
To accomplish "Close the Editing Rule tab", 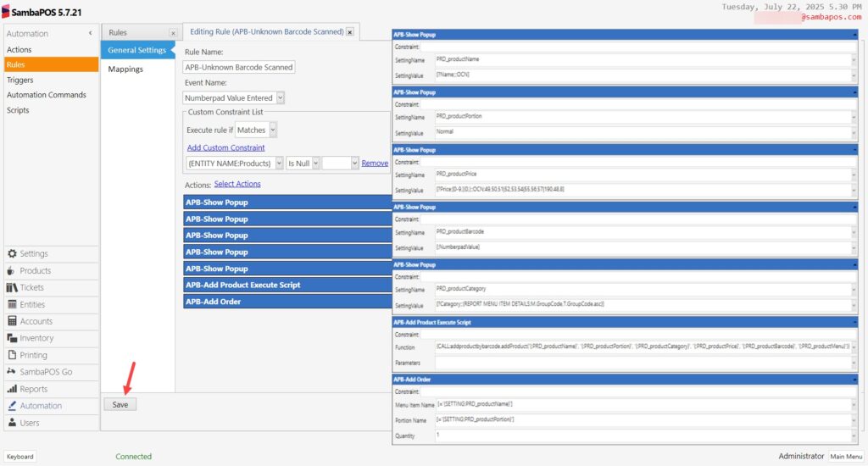I will 350,32.
